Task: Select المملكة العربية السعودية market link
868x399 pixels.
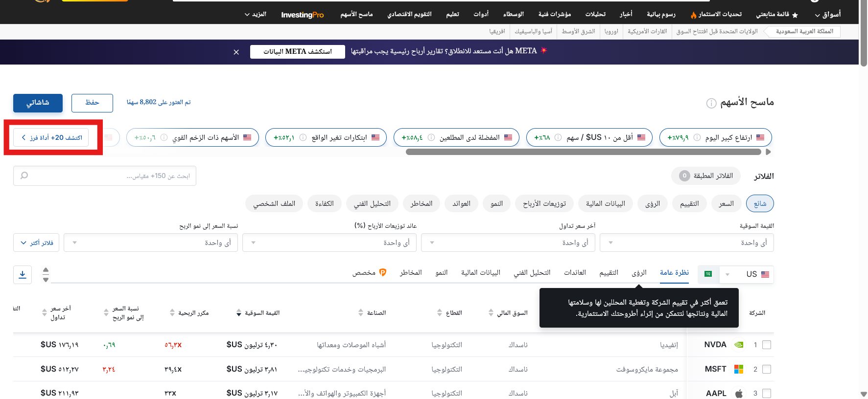Action: 804,31
